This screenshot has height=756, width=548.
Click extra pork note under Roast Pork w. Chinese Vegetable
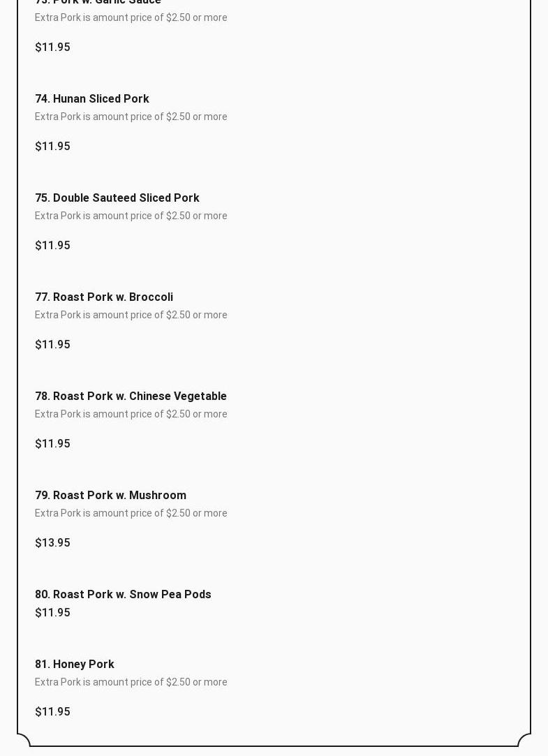point(131,414)
